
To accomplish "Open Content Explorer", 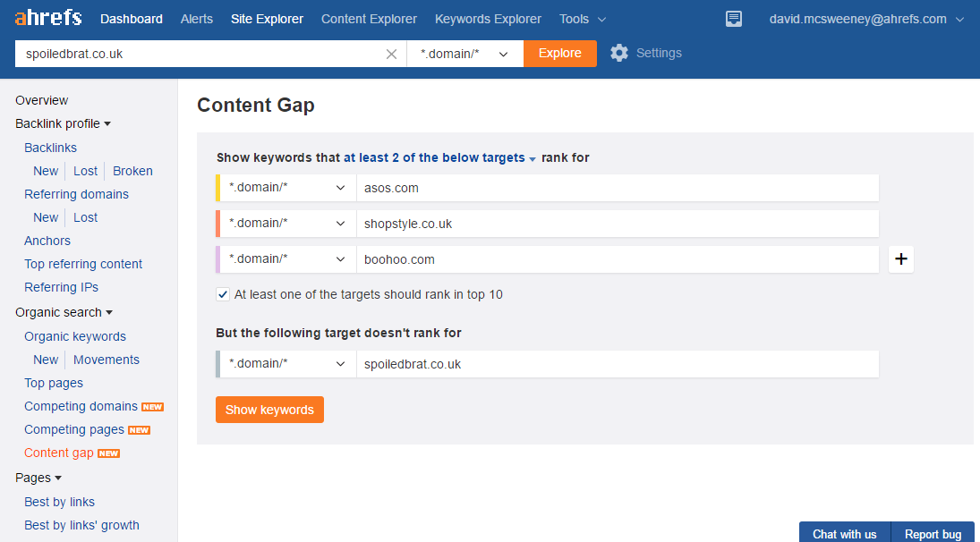I will click(369, 19).
